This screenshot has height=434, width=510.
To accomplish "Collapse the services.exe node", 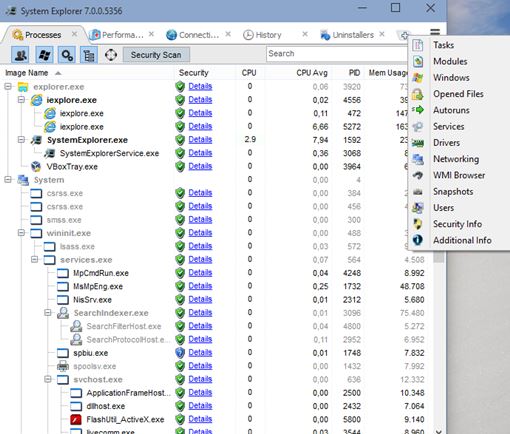I will click(35, 259).
